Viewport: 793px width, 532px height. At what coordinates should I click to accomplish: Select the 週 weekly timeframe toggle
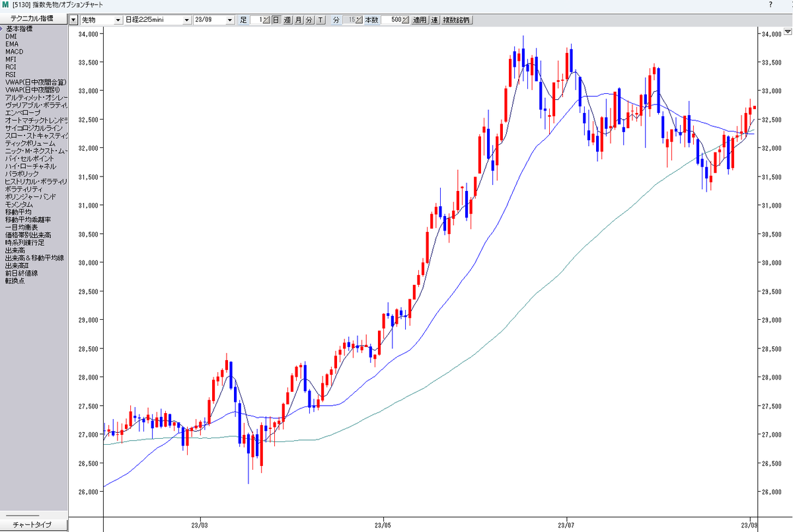tap(287, 20)
